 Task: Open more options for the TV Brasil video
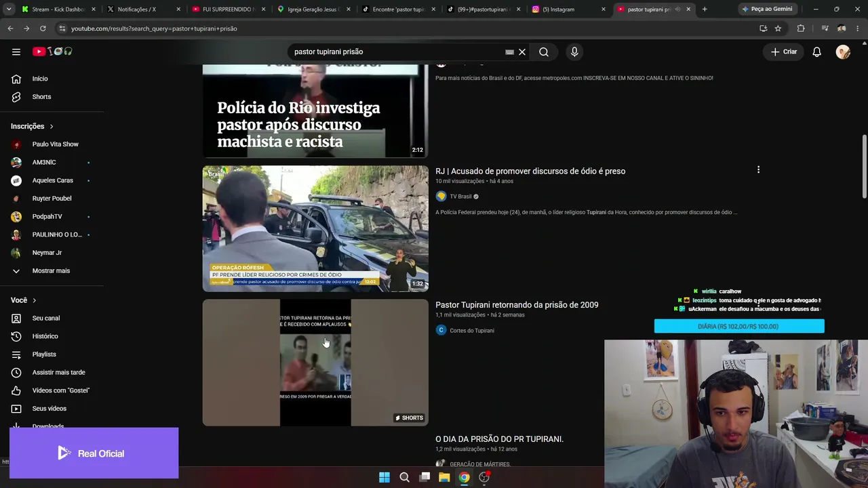coord(758,170)
